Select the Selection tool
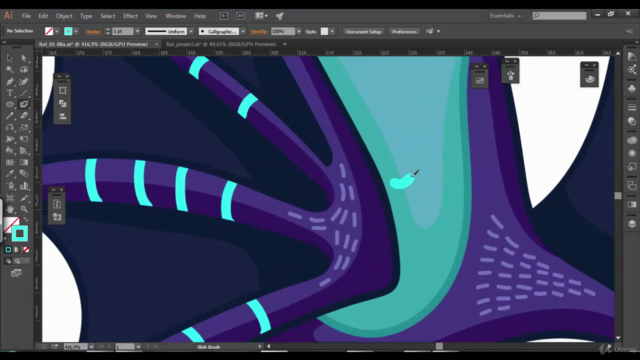 (10, 58)
